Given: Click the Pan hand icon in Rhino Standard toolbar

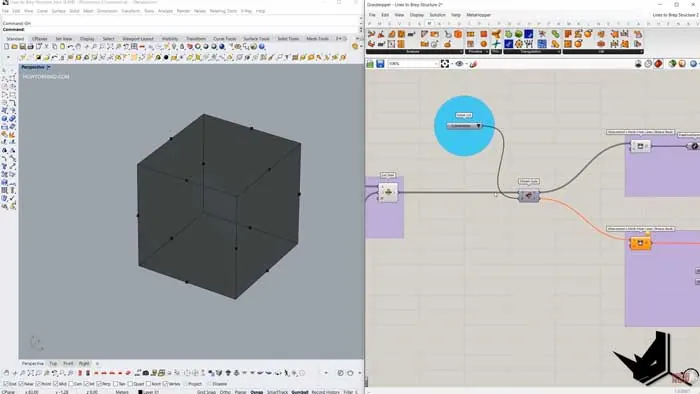Looking at the screenshot, I should pos(78,46).
